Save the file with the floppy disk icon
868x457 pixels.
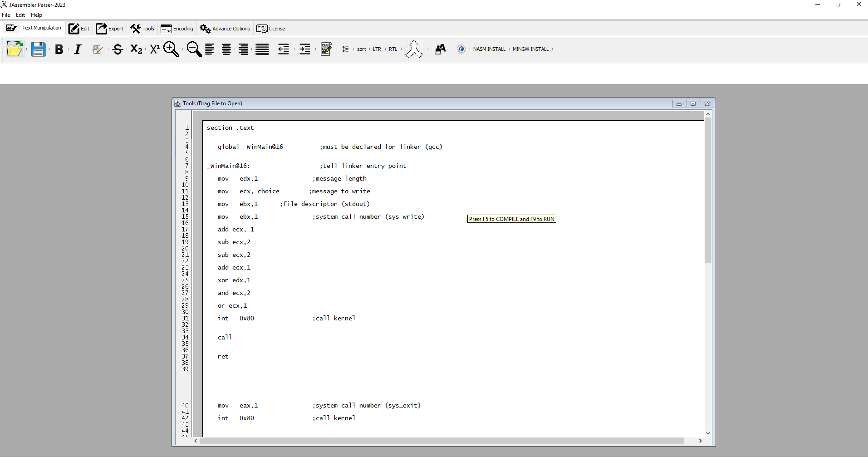click(38, 49)
